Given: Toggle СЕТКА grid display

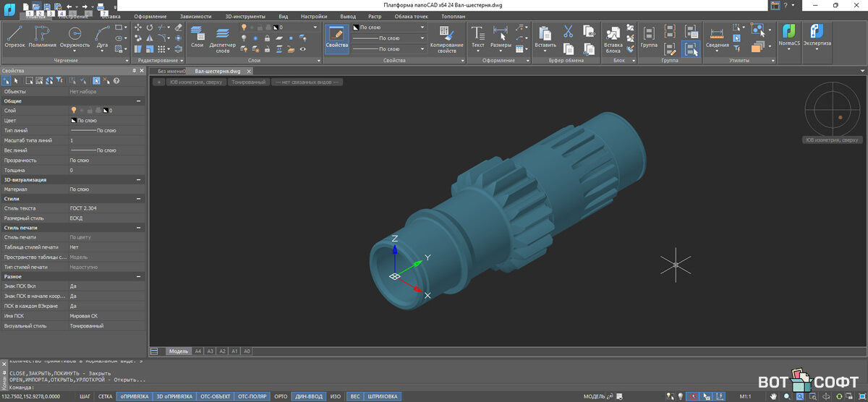Looking at the screenshot, I should click(x=106, y=396).
